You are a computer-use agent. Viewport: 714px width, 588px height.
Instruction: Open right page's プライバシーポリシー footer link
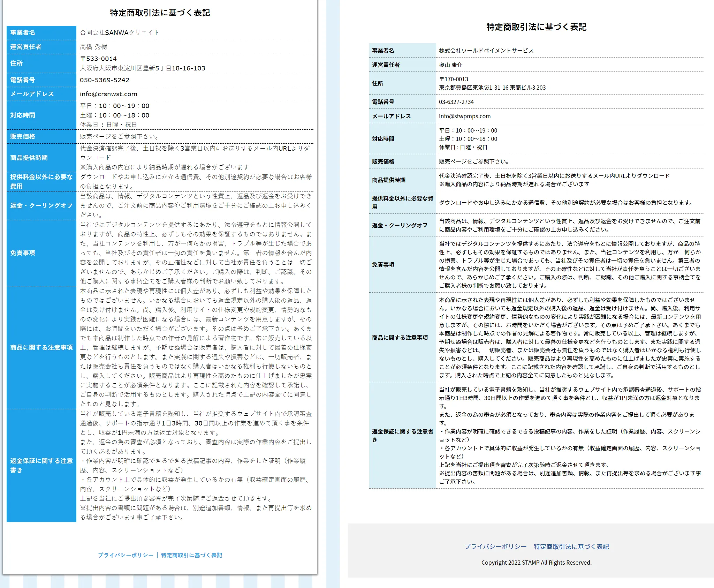(495, 546)
